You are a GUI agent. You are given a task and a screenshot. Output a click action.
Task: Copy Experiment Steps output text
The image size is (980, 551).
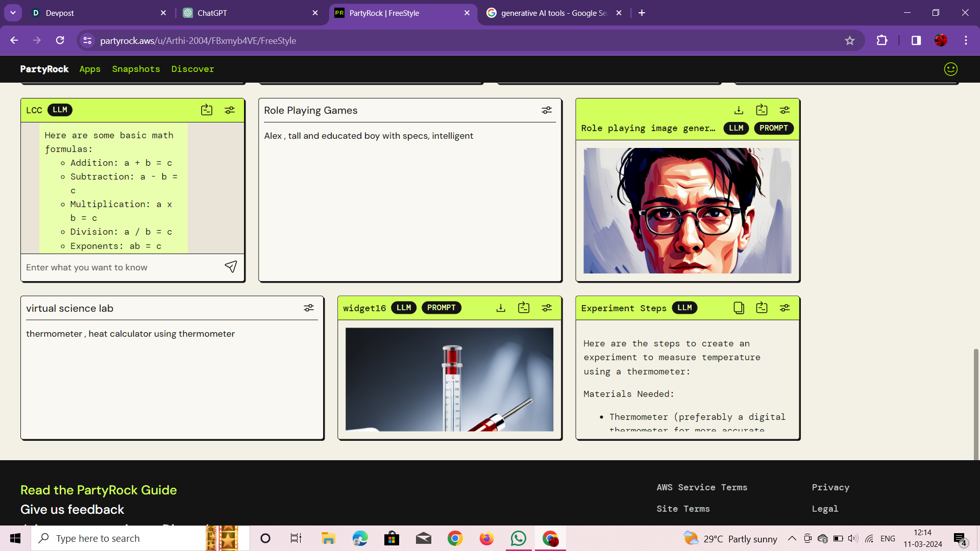tap(739, 308)
